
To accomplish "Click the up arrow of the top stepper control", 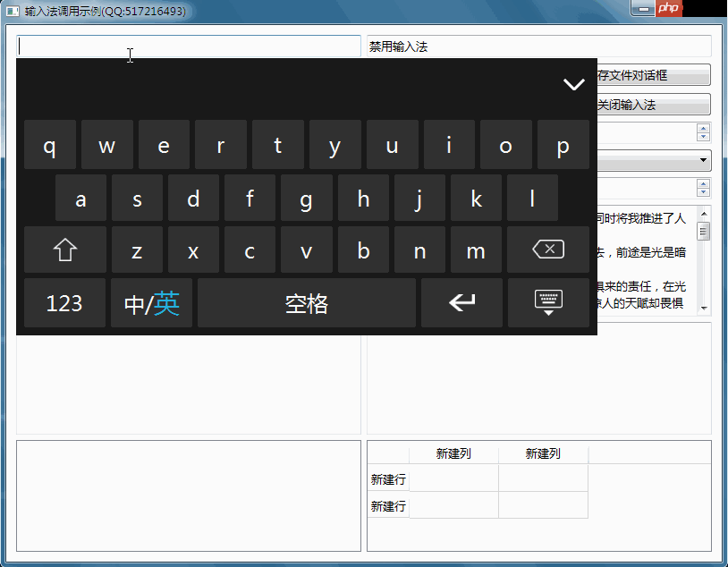I will (704, 128).
